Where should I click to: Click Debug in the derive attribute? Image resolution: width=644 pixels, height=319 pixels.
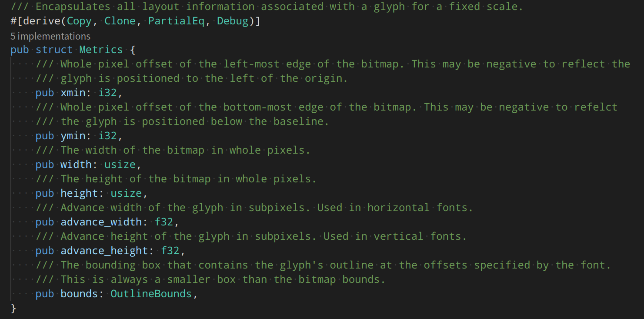233,21
